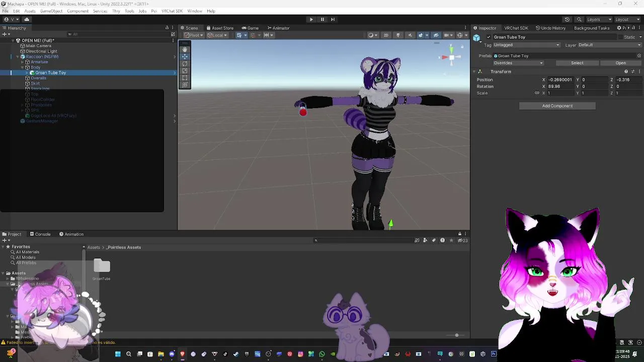644x362 pixels.
Task: Open Unity global search magnifier icon
Action: tap(579, 19)
